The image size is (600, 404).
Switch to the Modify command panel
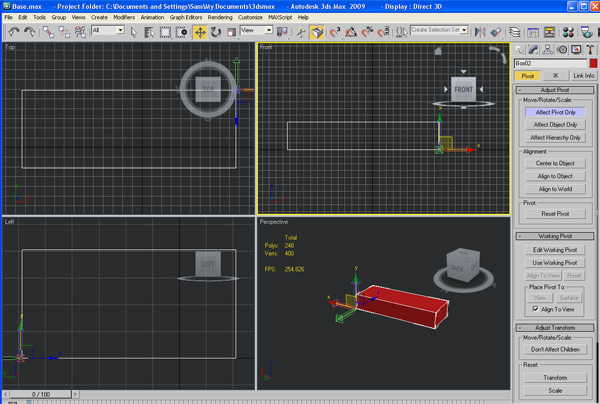click(533, 50)
